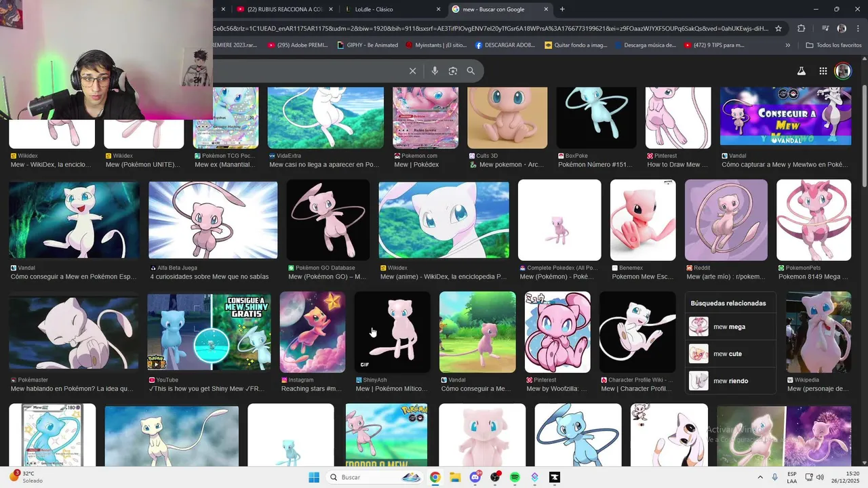Open File Explorer from taskbar

[455, 477]
